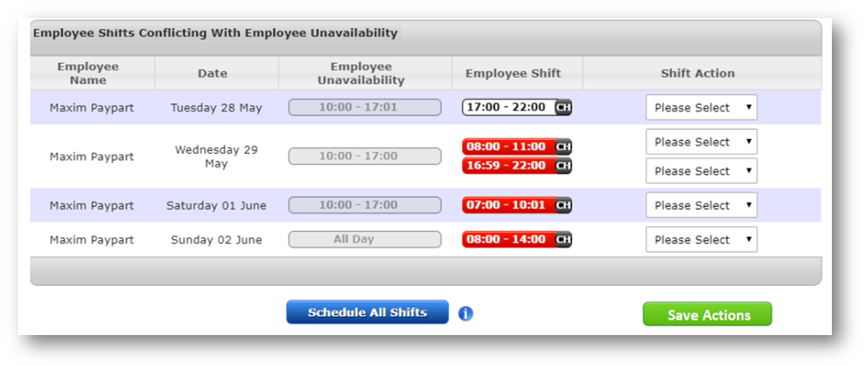Click CH icon on Tuesday 17:00 - 22:00 shift

click(563, 107)
